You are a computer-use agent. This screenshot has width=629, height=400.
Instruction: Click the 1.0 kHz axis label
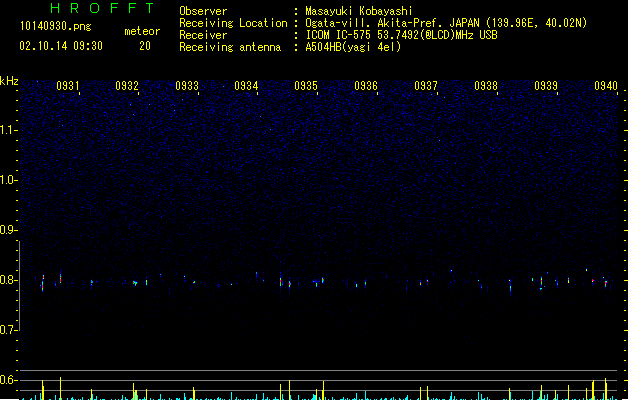pos(8,180)
